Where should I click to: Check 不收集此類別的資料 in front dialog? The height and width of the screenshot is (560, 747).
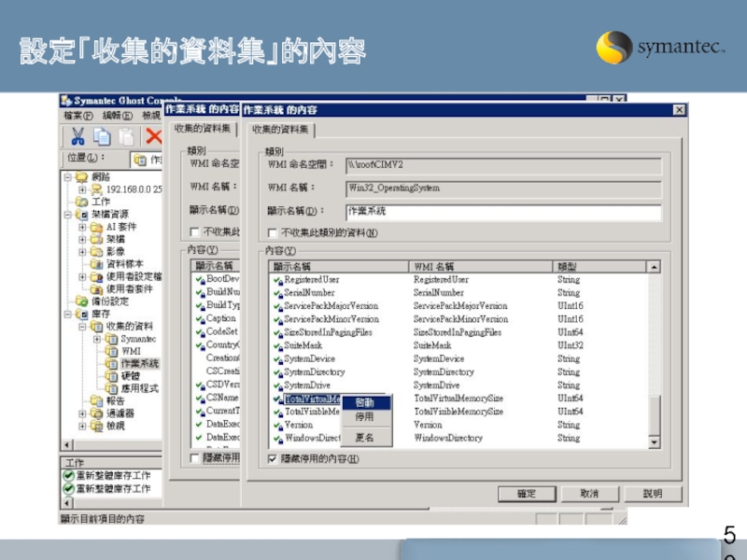click(x=273, y=232)
